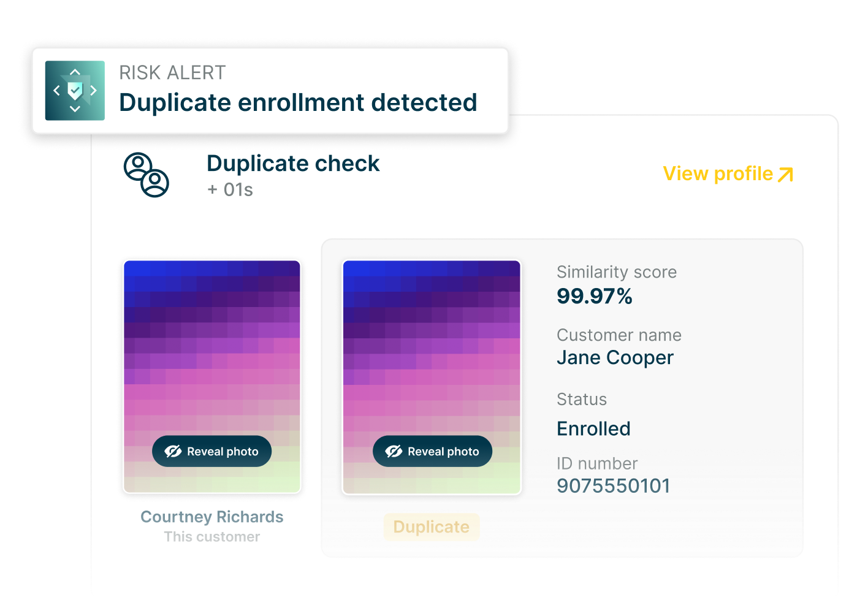Reveal photo for Courtney Richards
Image resolution: width=868 pixels, height=600 pixels.
(212, 452)
